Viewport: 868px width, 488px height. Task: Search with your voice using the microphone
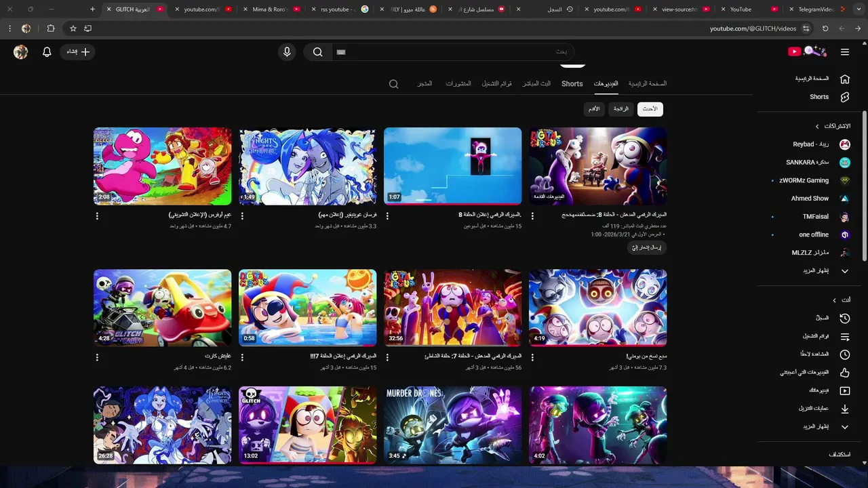point(287,52)
